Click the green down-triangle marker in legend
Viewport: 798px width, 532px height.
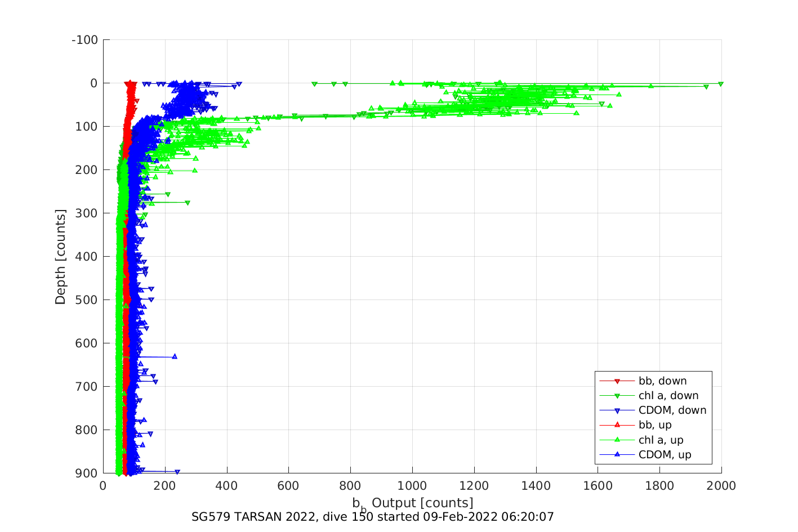tap(617, 396)
